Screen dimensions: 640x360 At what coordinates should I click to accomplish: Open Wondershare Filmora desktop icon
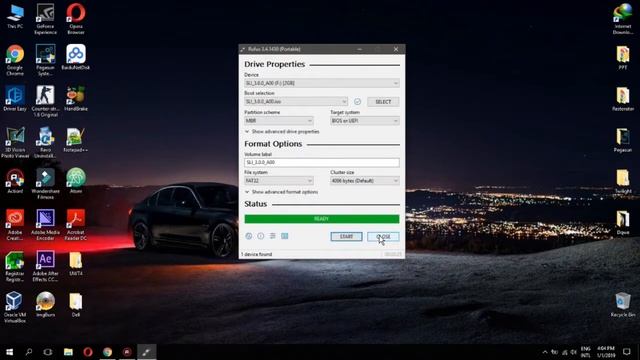45,184
